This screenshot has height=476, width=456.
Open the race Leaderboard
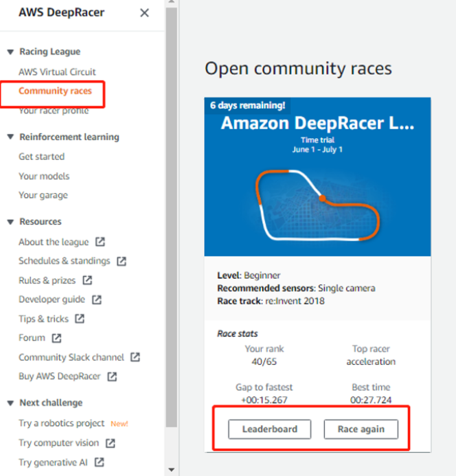click(x=270, y=429)
